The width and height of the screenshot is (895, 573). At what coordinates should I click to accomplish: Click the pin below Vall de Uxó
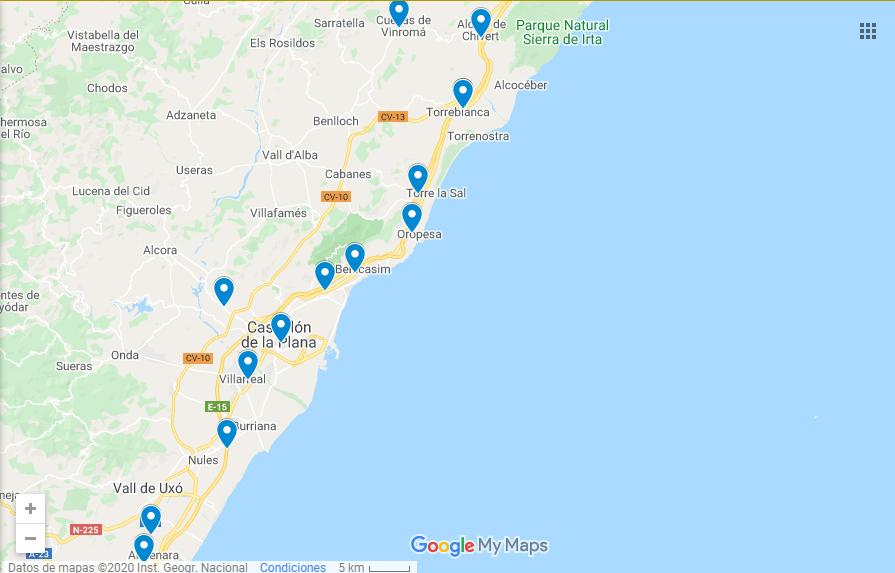click(x=151, y=519)
